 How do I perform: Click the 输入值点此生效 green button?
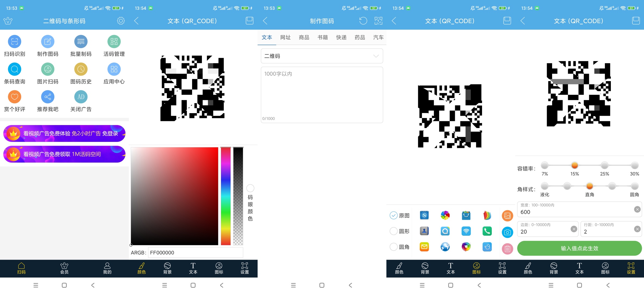580,248
